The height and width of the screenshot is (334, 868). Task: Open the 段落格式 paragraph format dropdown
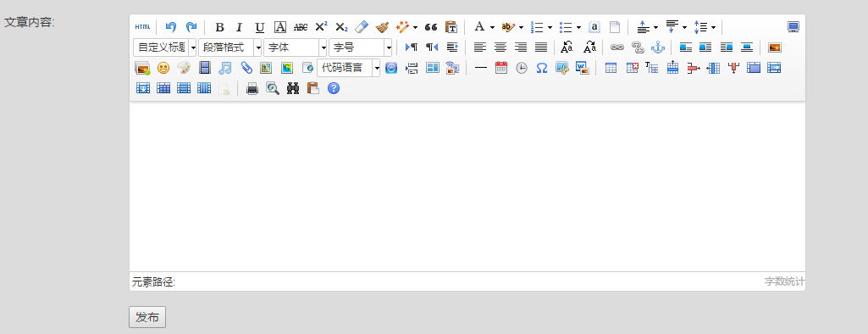click(229, 47)
